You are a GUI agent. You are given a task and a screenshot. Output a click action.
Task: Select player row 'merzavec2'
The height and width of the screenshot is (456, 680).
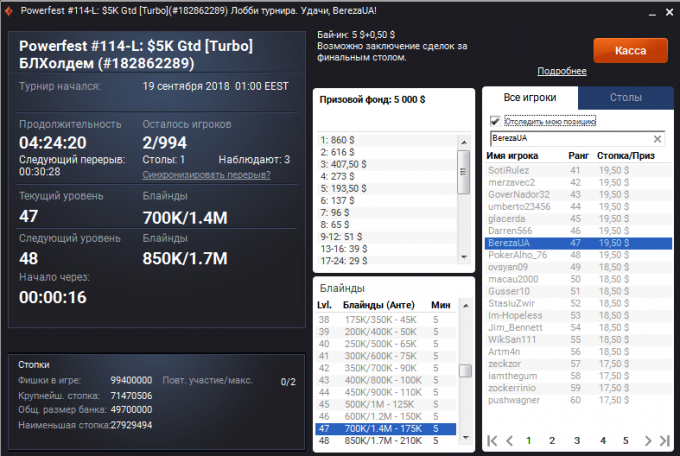[578, 183]
